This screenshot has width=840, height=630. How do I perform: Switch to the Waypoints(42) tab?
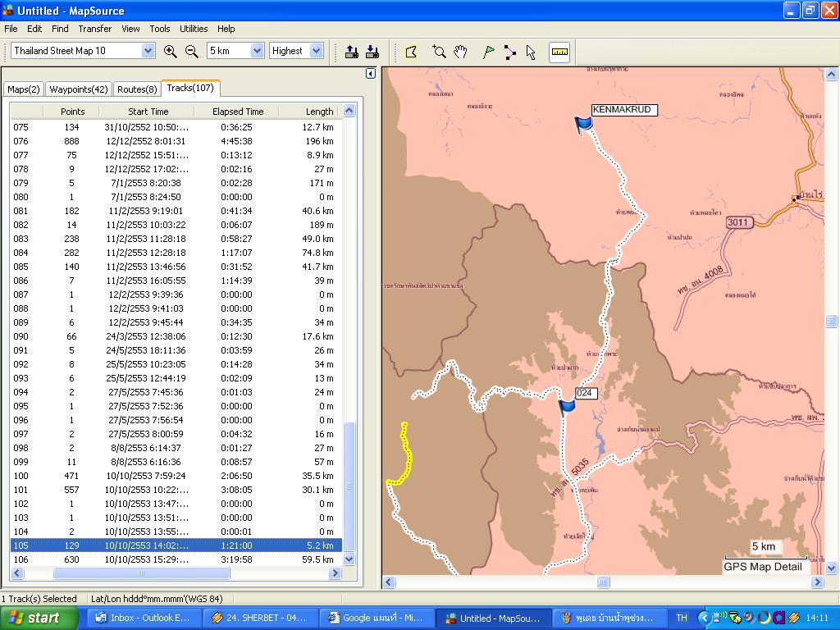tap(78, 89)
